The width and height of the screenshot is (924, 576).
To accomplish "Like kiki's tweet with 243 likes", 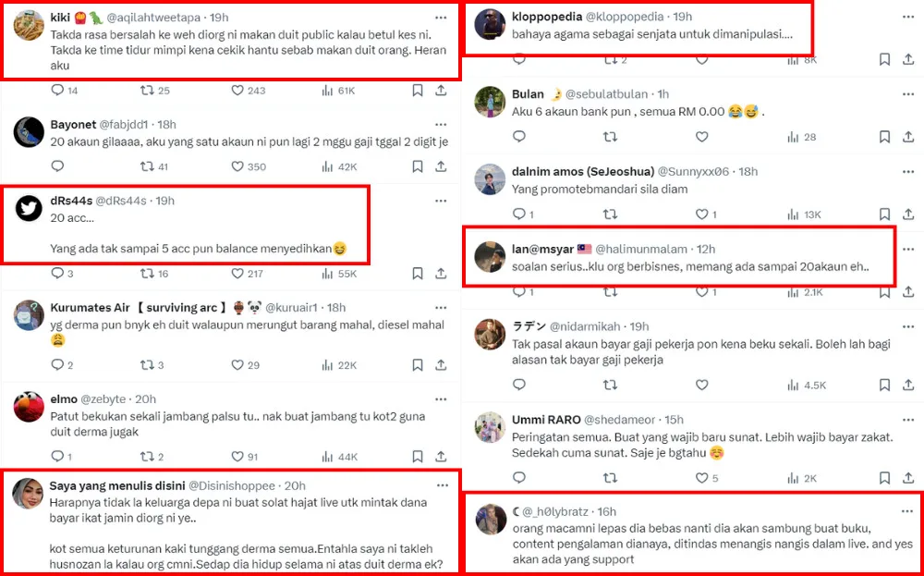I will (237, 91).
